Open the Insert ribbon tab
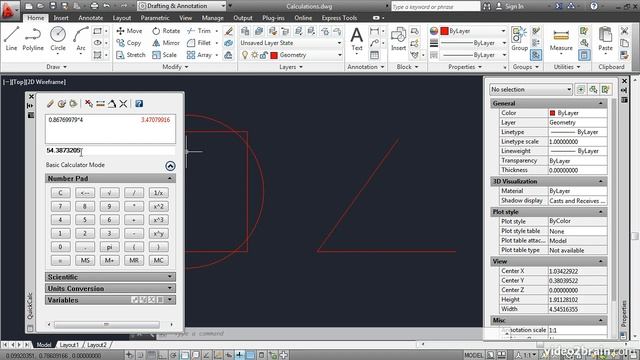 [61, 18]
